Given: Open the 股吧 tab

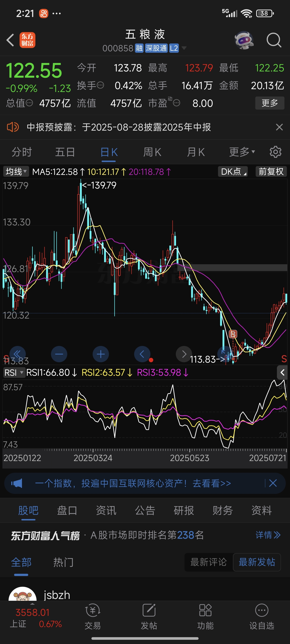Looking at the screenshot, I should pos(28,510).
